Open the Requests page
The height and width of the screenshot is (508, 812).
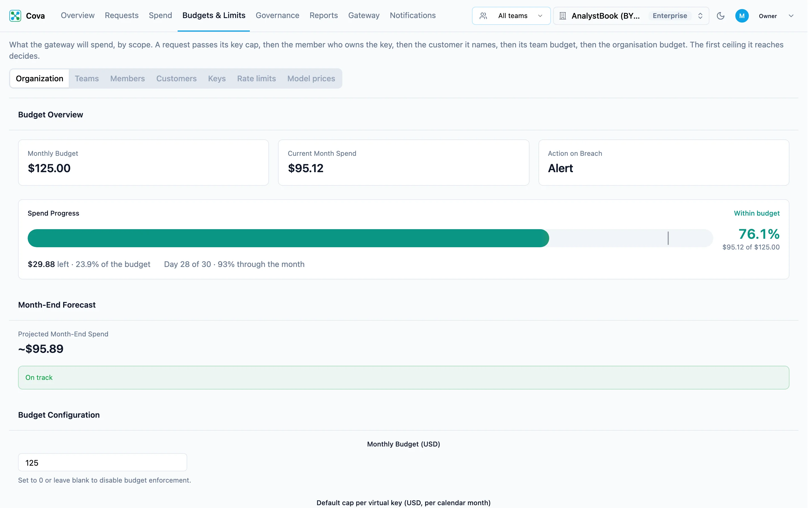coord(122,16)
